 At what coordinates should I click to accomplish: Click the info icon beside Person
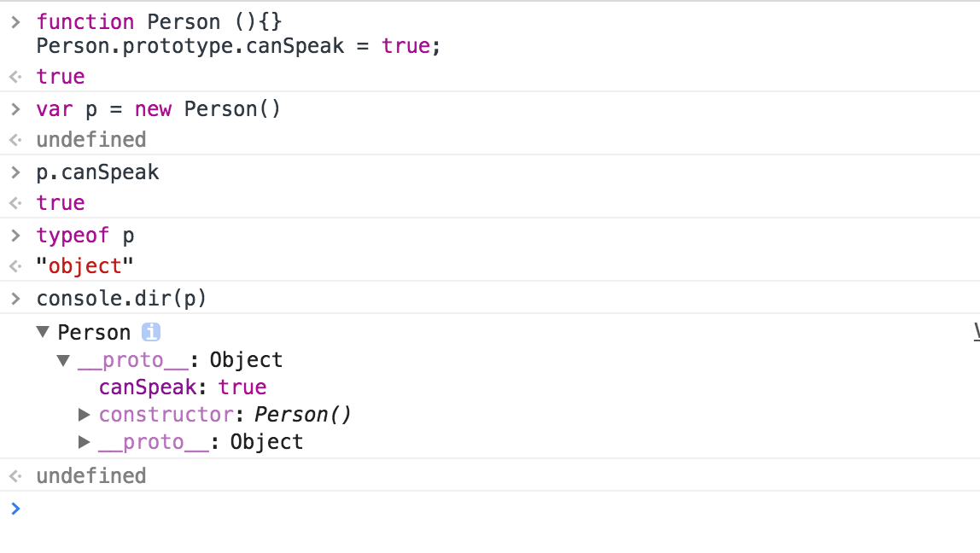[151, 333]
